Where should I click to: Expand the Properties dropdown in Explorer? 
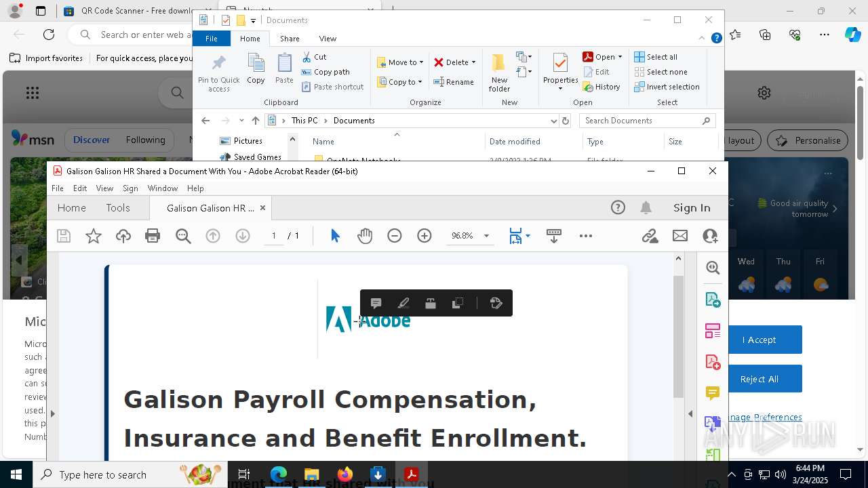point(560,89)
